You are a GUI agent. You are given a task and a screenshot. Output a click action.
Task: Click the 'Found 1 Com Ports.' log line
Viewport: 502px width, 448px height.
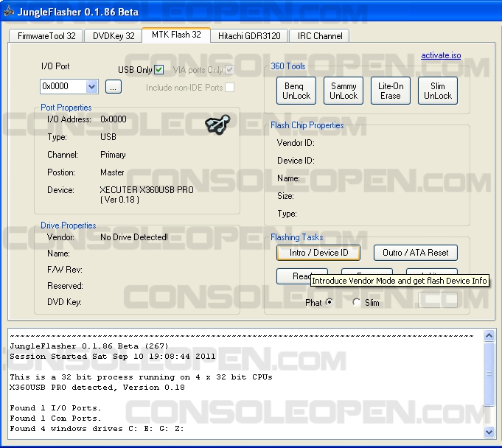(x=55, y=419)
